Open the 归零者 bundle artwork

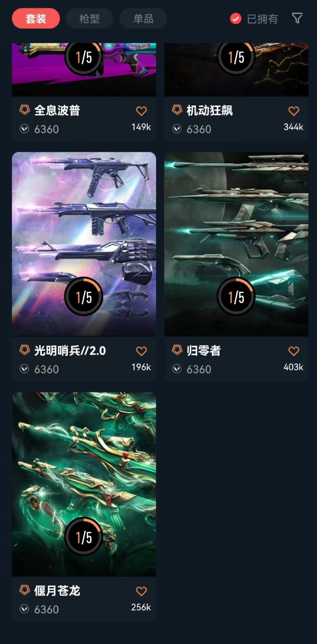[236, 244]
